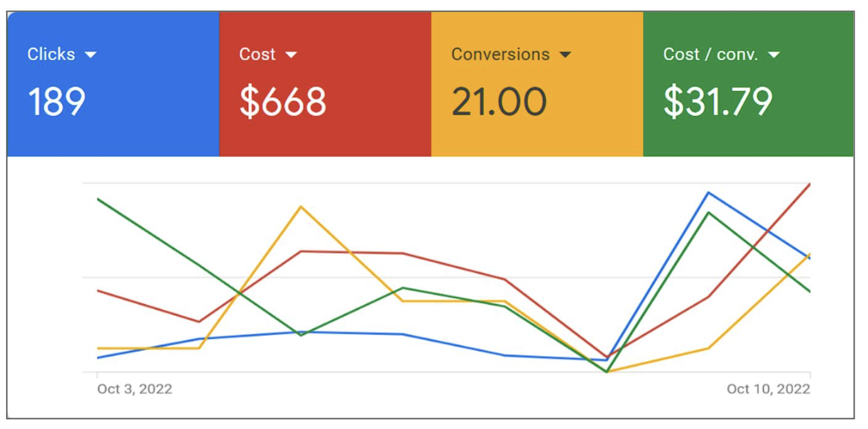Click the green line's starting point at left
This screenshot has height=429, width=868.
(98, 199)
